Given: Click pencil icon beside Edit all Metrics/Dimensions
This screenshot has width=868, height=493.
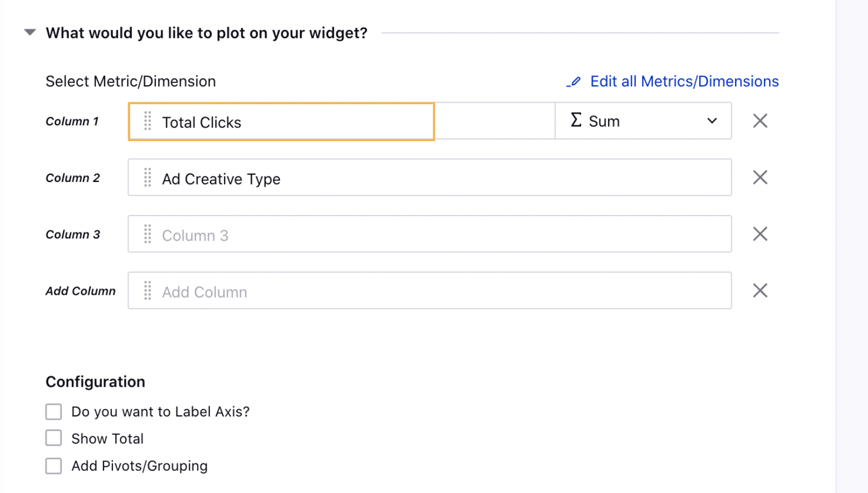Looking at the screenshot, I should (x=574, y=82).
